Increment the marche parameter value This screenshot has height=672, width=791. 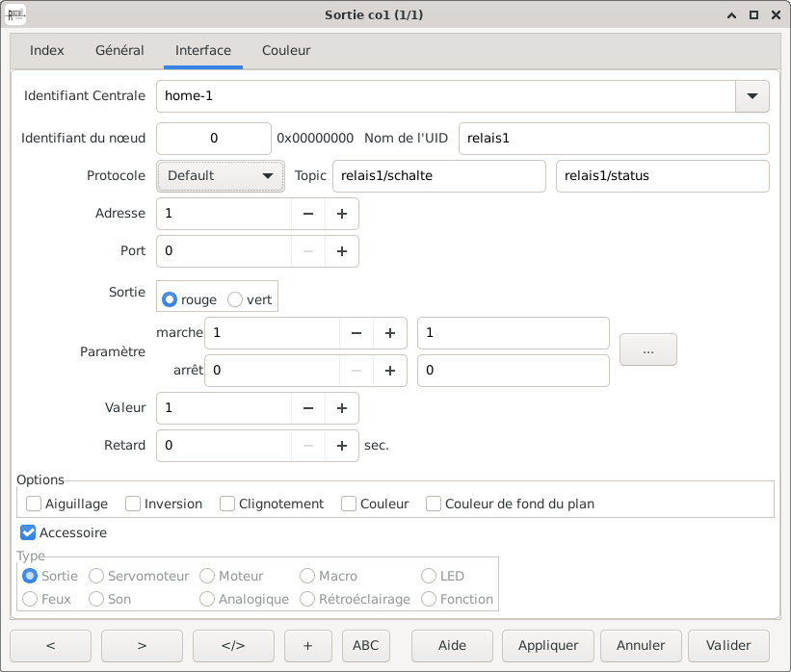(x=389, y=333)
